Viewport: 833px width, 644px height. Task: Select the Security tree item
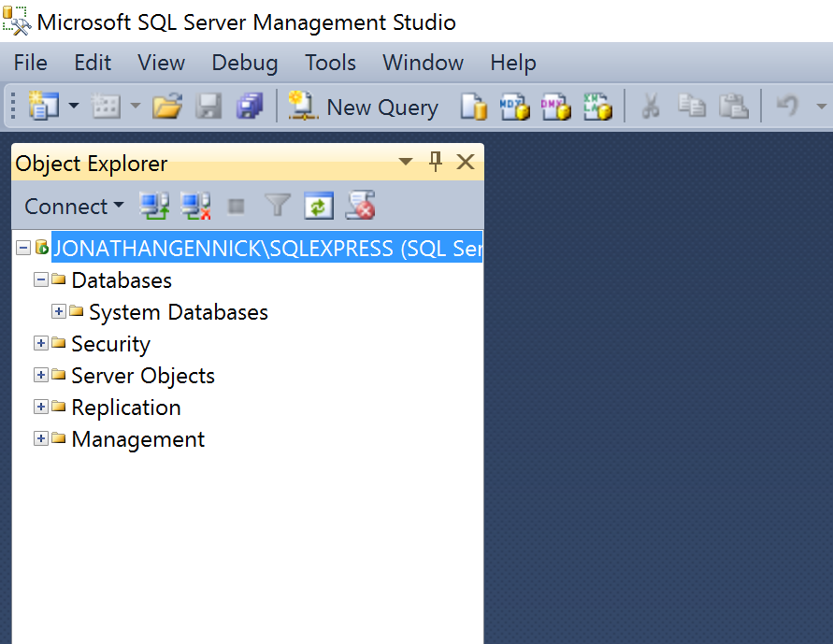(110, 344)
